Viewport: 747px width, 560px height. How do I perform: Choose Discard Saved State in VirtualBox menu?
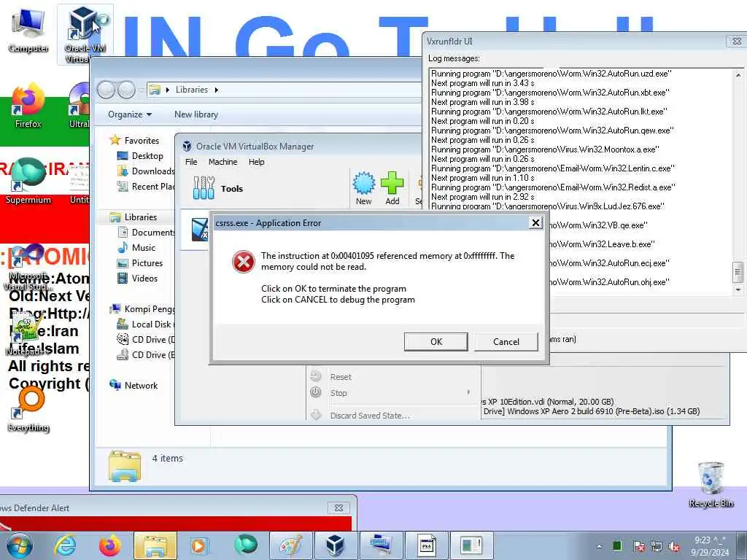point(370,415)
